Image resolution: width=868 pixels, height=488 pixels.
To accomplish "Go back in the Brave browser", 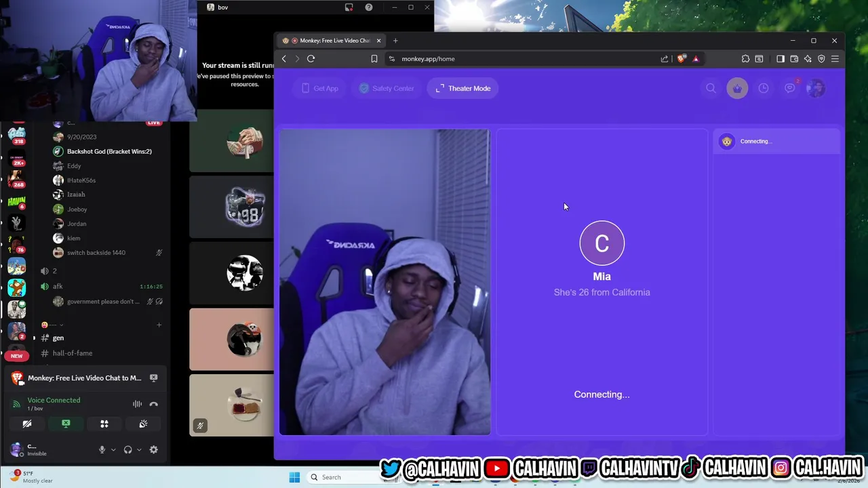I will pyautogui.click(x=284, y=58).
